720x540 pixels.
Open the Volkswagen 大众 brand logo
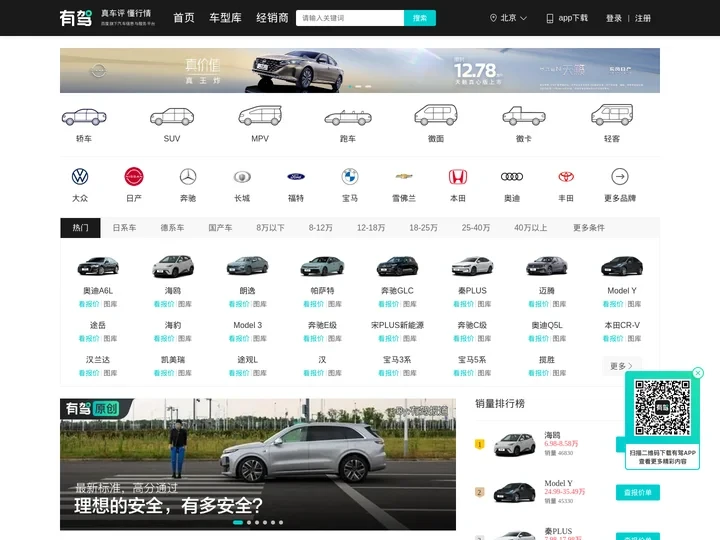(x=80, y=176)
